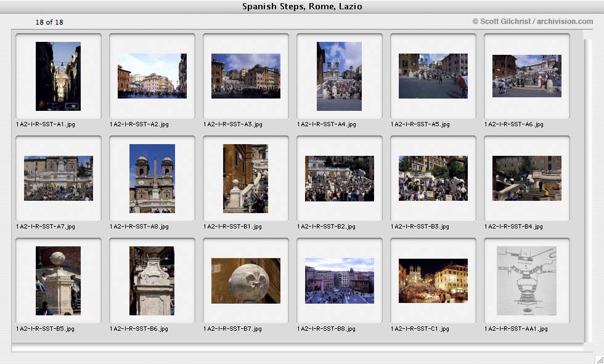
Task: Select thumbnail 1A2-I-R-SST-A2.jpg piazza view
Action: click(152, 76)
